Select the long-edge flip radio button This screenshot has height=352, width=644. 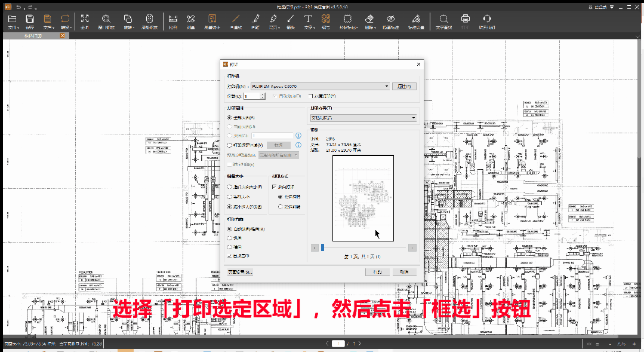pos(281,197)
